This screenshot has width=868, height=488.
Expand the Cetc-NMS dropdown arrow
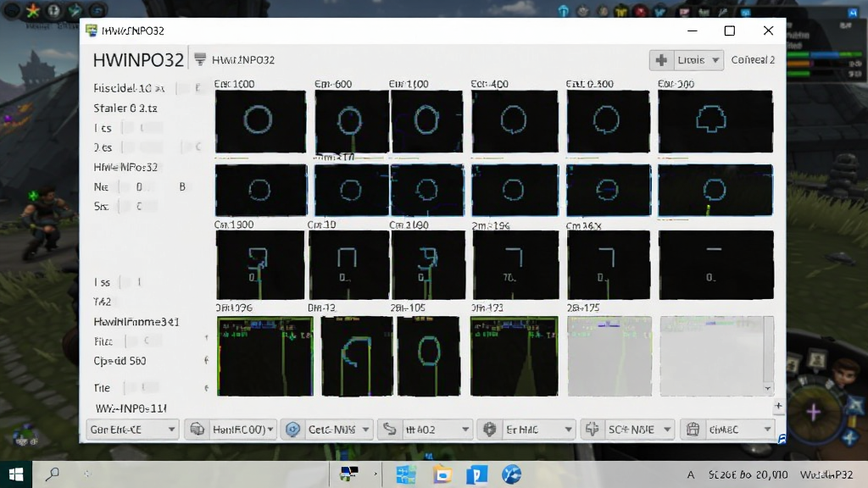coord(366,430)
